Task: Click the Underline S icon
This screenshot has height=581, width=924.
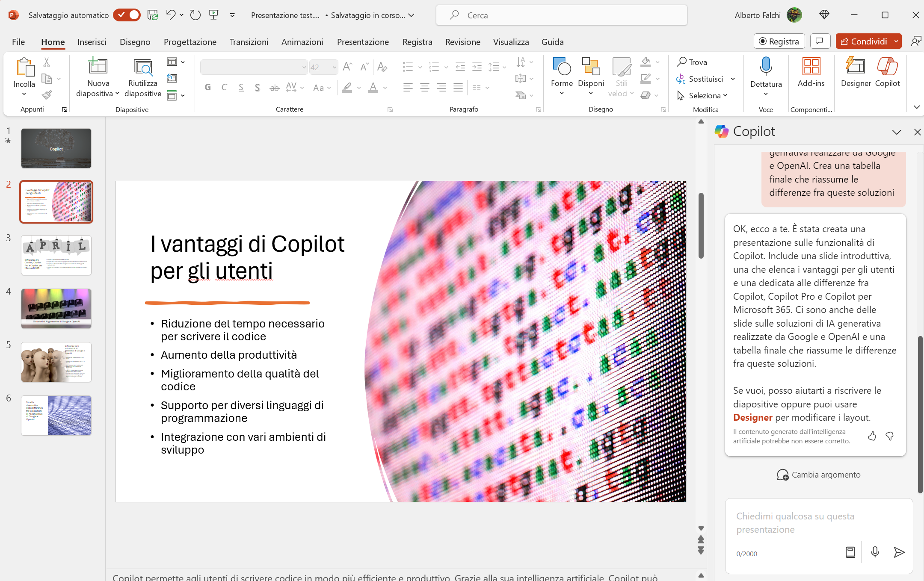Action: click(241, 88)
